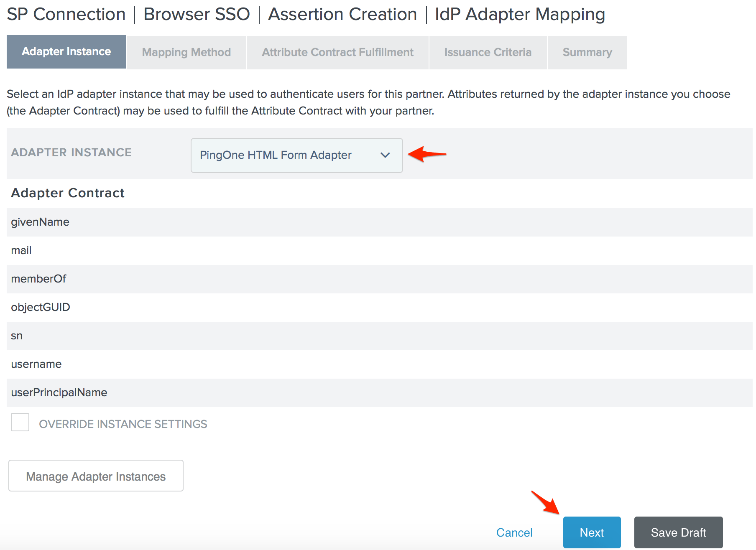Viewport: 756px width, 550px height.
Task: Go to the Issuance Criteria tab
Action: click(x=488, y=52)
